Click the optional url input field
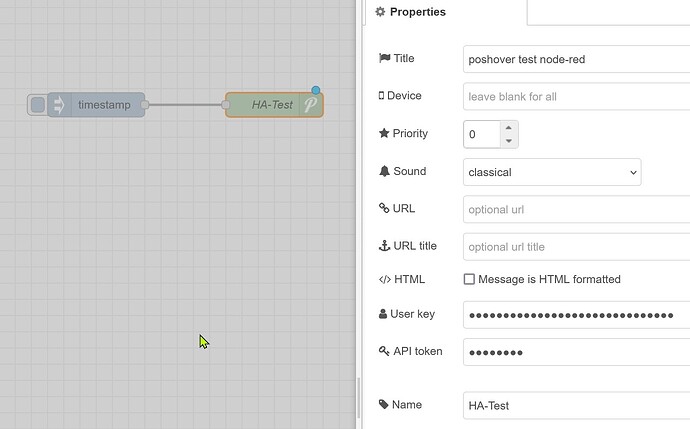Image resolution: width=690 pixels, height=429 pixels. point(576,210)
